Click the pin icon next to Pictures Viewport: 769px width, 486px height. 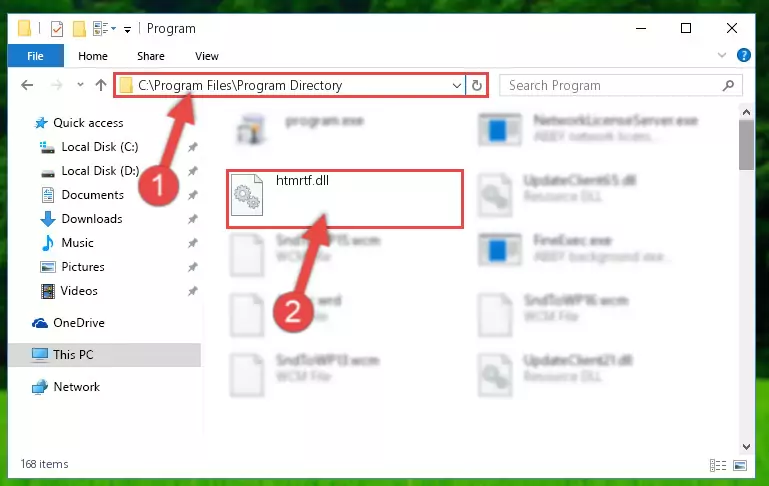pyautogui.click(x=193, y=267)
